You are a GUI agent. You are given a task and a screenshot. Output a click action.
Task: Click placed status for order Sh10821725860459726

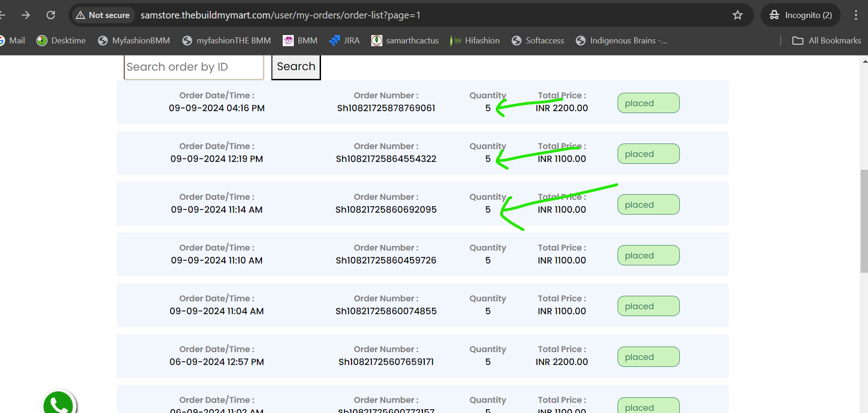(648, 255)
